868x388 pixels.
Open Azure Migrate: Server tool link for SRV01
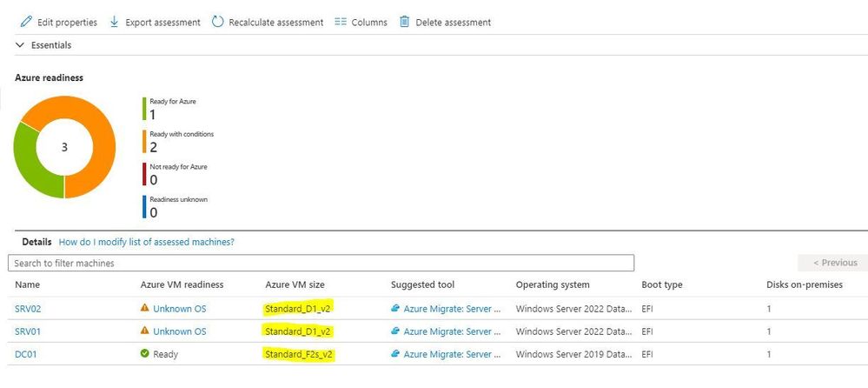453,331
